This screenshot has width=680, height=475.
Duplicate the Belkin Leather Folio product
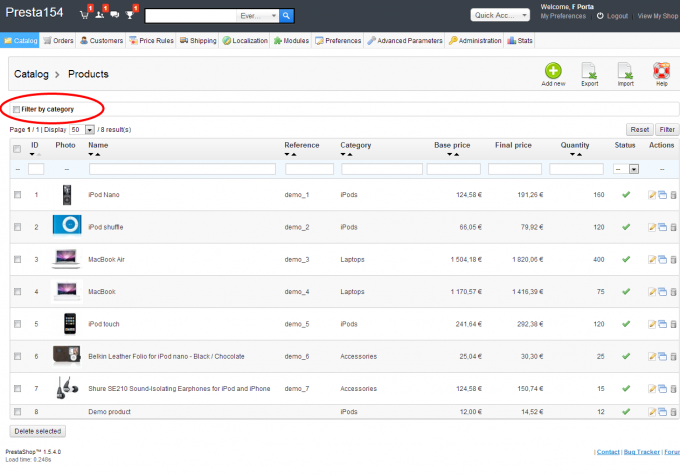tap(662, 356)
